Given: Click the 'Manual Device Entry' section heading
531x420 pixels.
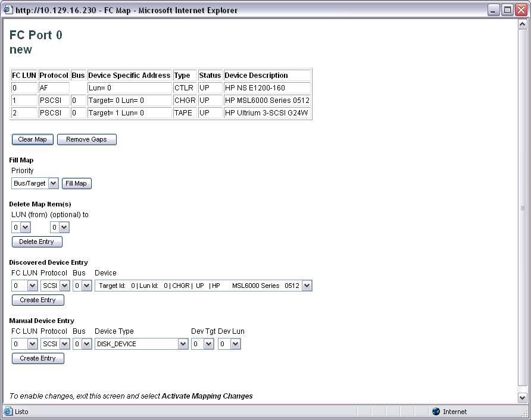Looking at the screenshot, I should 42,321.
